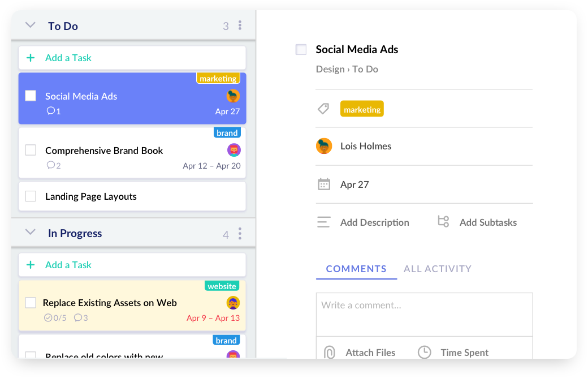Click the clock Time Spent icon

pos(424,353)
